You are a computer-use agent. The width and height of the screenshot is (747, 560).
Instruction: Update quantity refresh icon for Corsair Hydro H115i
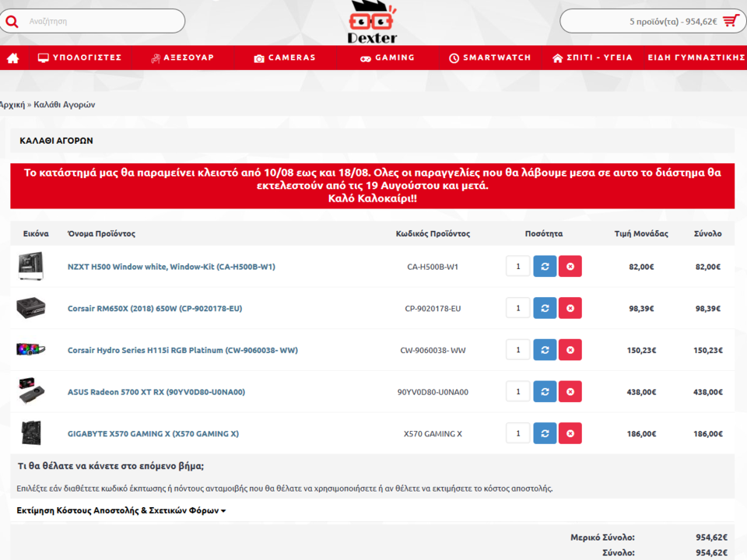(x=545, y=350)
